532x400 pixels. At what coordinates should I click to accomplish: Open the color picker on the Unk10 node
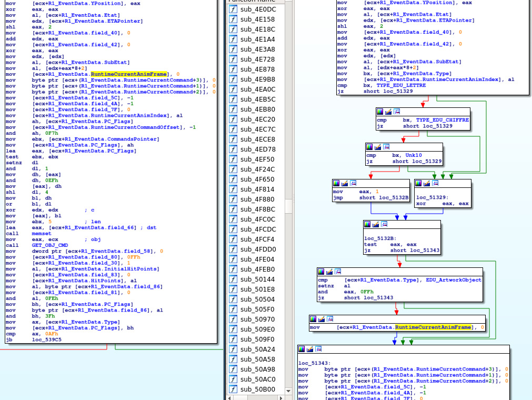(x=369, y=147)
